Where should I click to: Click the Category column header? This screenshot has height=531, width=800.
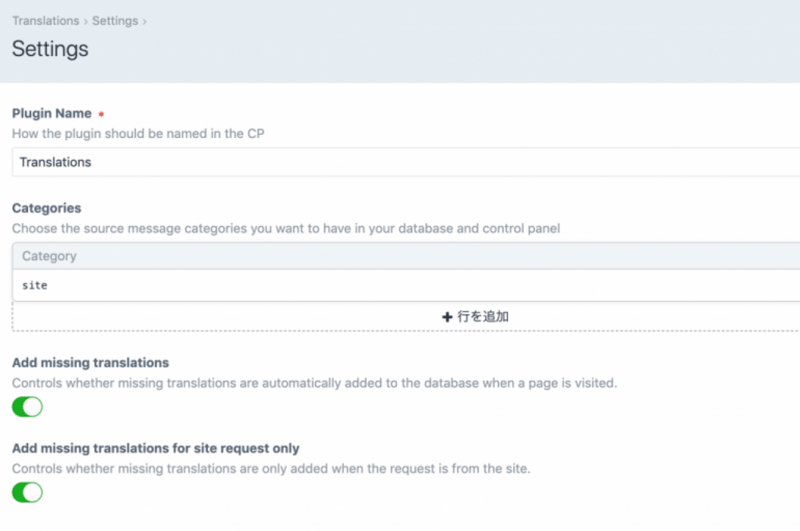(x=49, y=256)
